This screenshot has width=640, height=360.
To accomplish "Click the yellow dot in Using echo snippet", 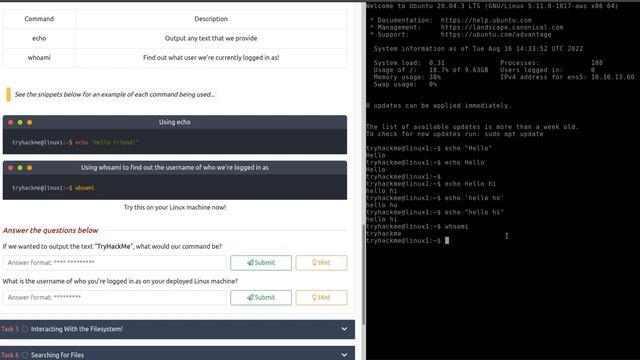I will [29, 122].
